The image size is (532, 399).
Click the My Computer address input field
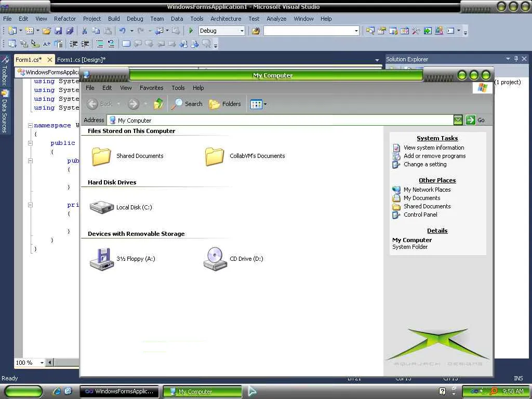coord(280,120)
